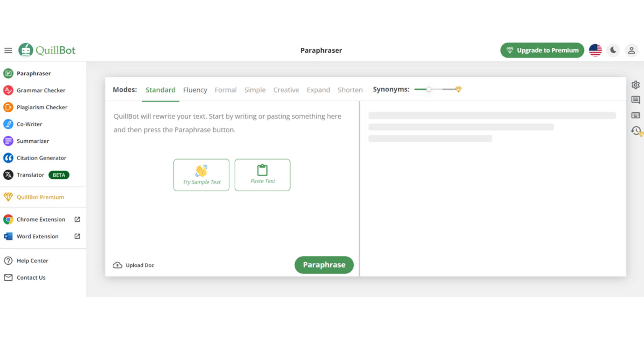Screen dimensions: 644x338
Task: Select the Formal mode tab
Action: coord(225,90)
